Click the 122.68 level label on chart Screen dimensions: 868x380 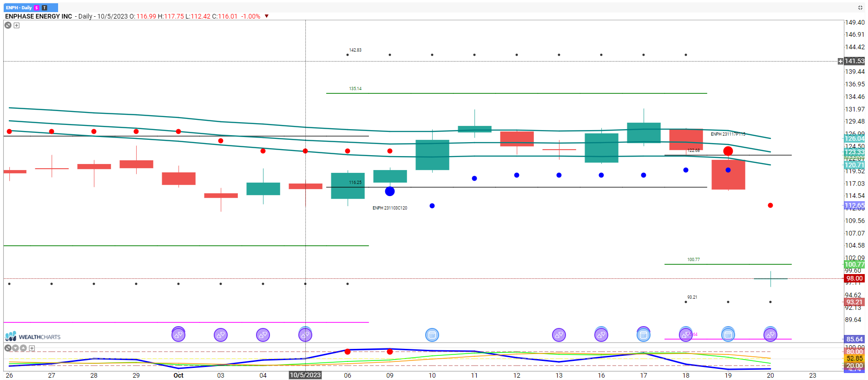694,151
